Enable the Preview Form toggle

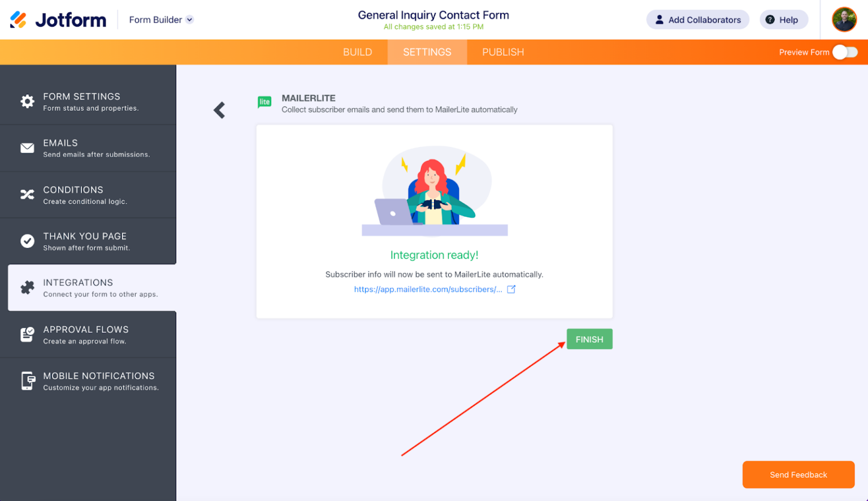coord(844,51)
